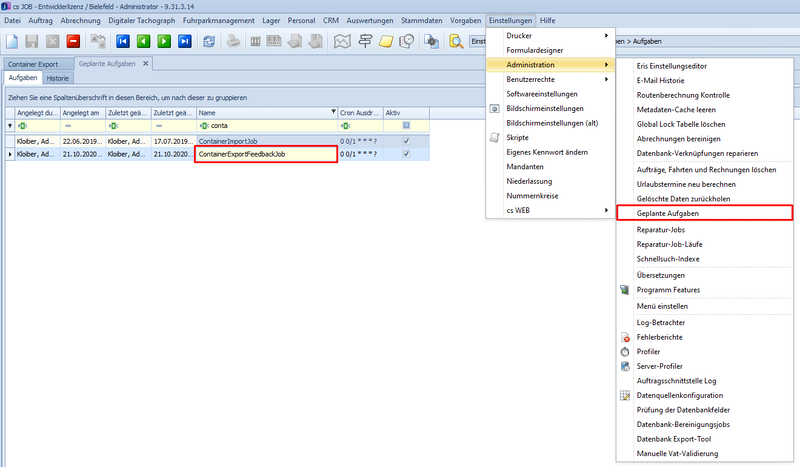Image resolution: width=800 pixels, height=467 pixels.
Task: Open the map toolbar icon
Action: click(x=342, y=41)
